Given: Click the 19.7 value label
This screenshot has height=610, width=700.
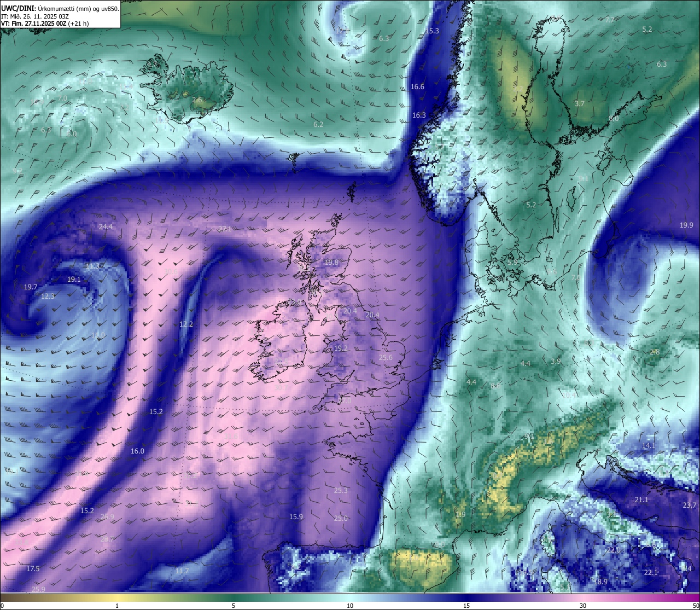Looking at the screenshot, I should [x=31, y=287].
